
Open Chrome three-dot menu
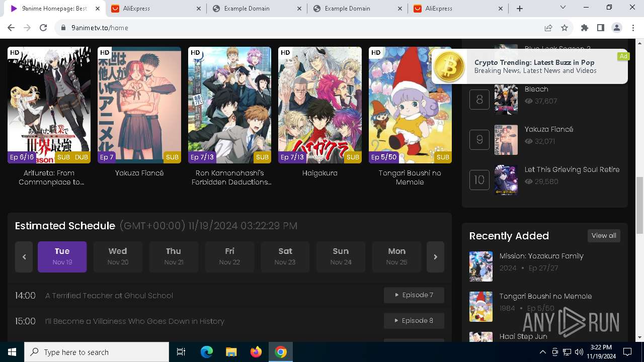(x=632, y=28)
